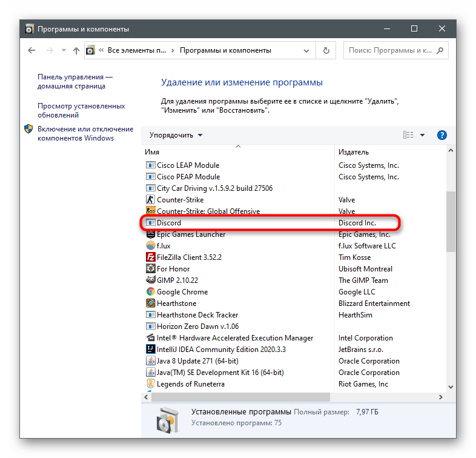Screen dimensions: 476x458
Task: Select the Cisco LEAP Module icon
Action: 151,165
